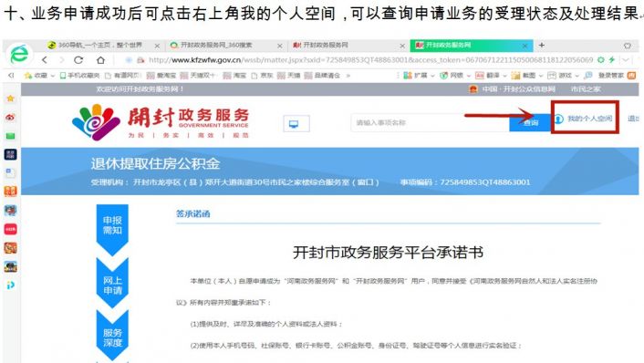644x363 pixels.
Task: Click the red round-square app icon in the sidebar
Action: 11,229
